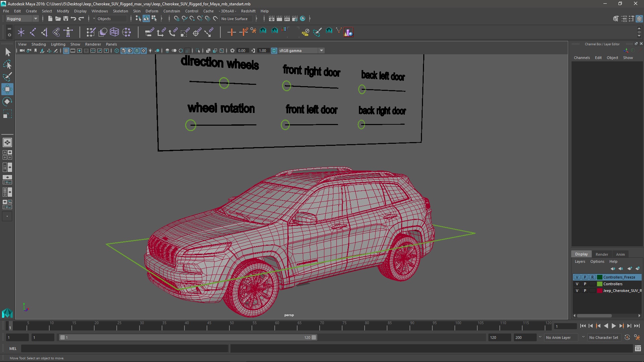Activate the Paint selection tool

point(7,77)
